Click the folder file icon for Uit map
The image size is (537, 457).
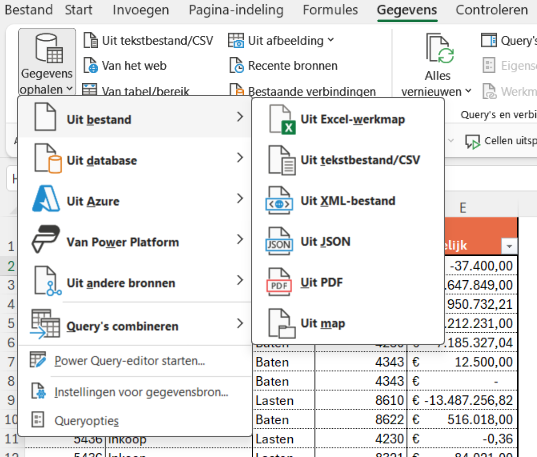point(282,323)
